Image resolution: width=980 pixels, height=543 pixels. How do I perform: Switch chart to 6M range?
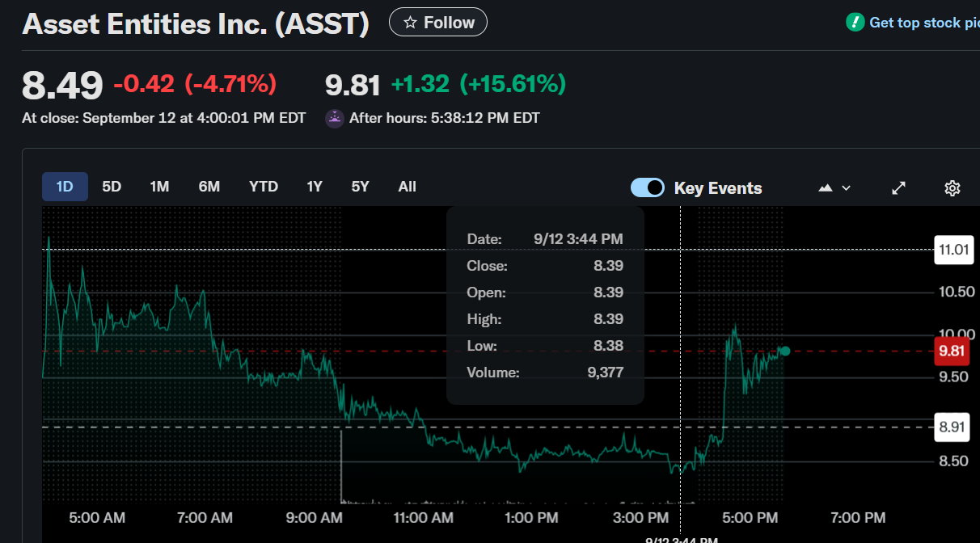(209, 187)
